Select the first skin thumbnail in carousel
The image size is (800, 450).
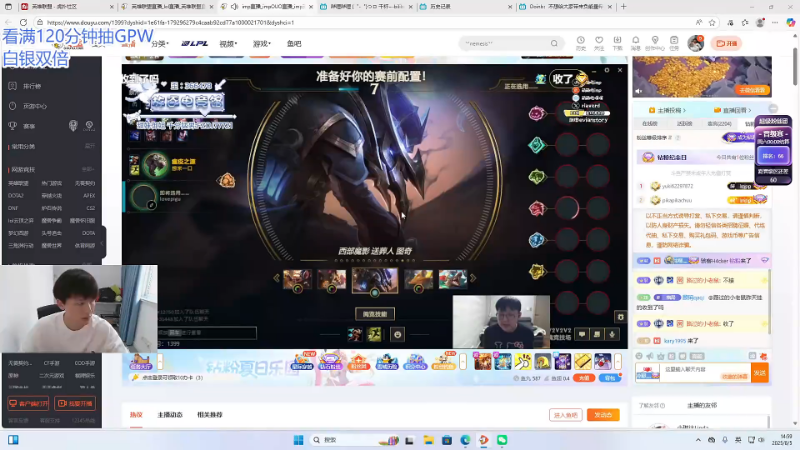[x=297, y=280]
